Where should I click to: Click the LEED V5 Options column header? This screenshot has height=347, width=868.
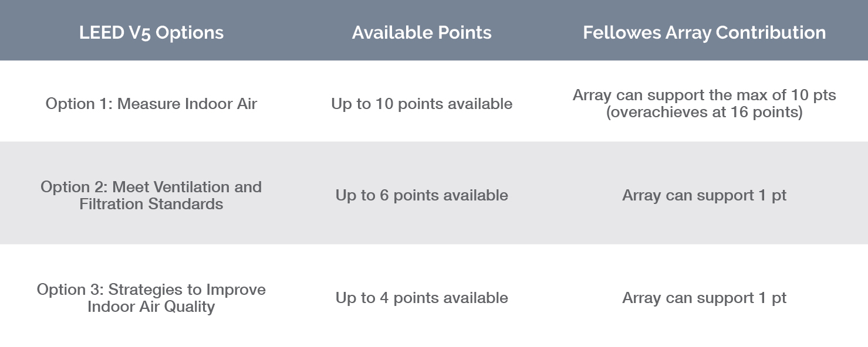tap(151, 32)
